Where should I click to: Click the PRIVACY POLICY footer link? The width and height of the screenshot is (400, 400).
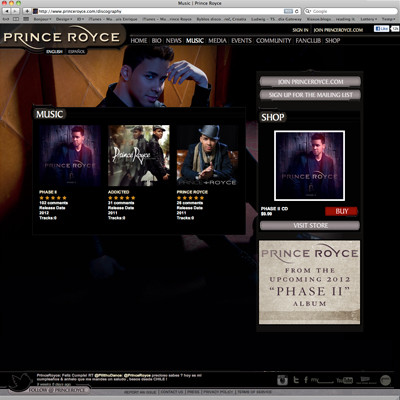[x=218, y=392]
